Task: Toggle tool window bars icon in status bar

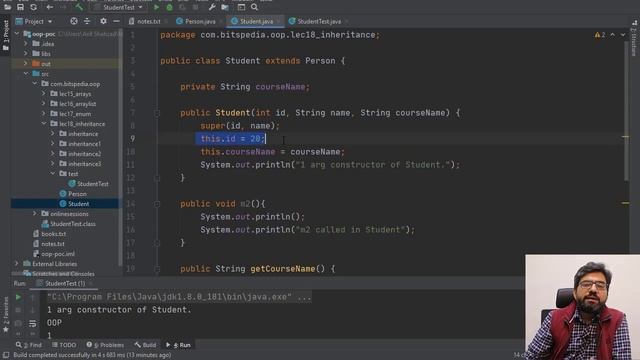Action: (x=6, y=355)
